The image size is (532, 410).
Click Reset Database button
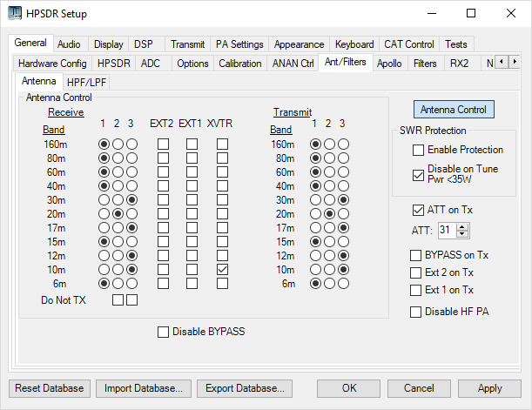coord(50,388)
